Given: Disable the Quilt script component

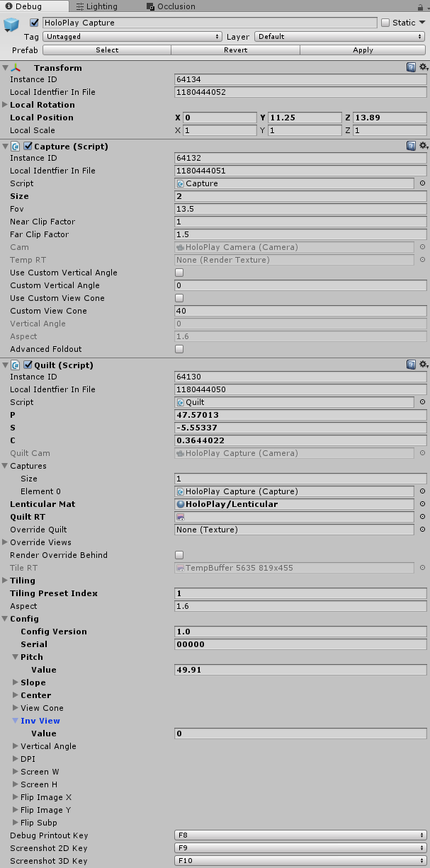Looking at the screenshot, I should 28,365.
